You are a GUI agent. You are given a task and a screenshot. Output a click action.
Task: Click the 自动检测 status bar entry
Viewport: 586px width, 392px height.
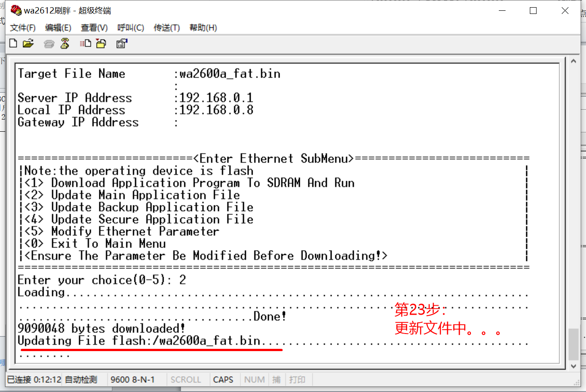pos(81,379)
